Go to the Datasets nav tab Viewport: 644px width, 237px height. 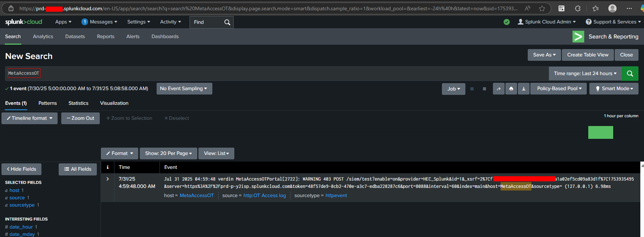[75, 37]
